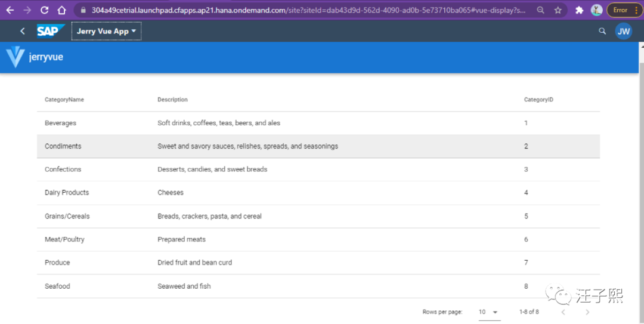Sort by the CategoryID column header
The image size is (644, 324).
[x=538, y=100]
